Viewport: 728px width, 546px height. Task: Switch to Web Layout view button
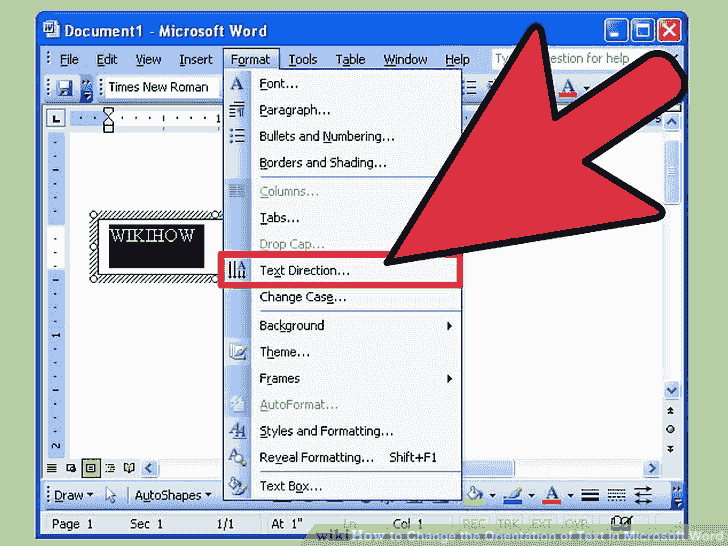click(71, 468)
